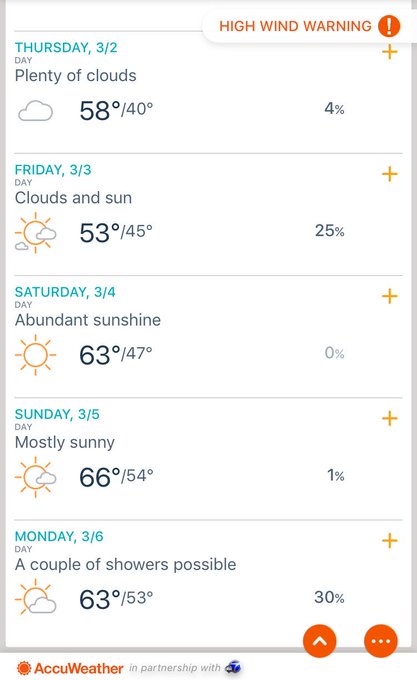417x680 pixels.
Task: Expand Thursday 3/2 forecast with plus icon
Action: pos(389,52)
